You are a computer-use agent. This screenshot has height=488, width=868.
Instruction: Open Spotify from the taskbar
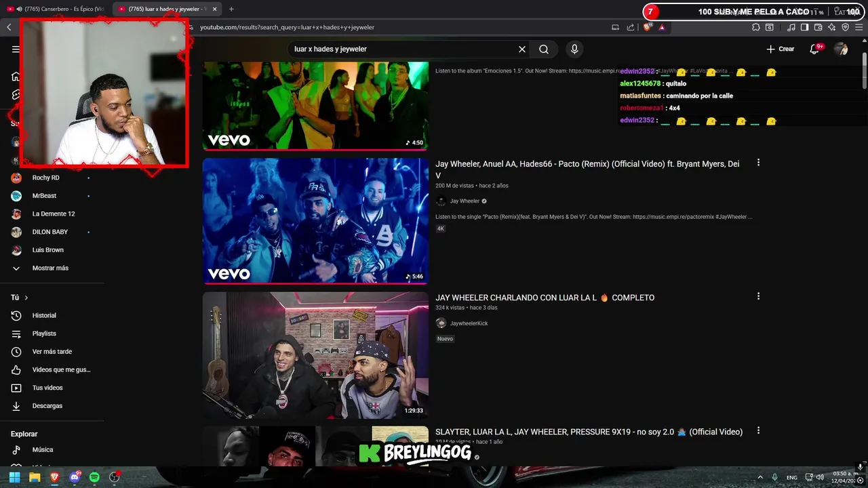coord(94,477)
